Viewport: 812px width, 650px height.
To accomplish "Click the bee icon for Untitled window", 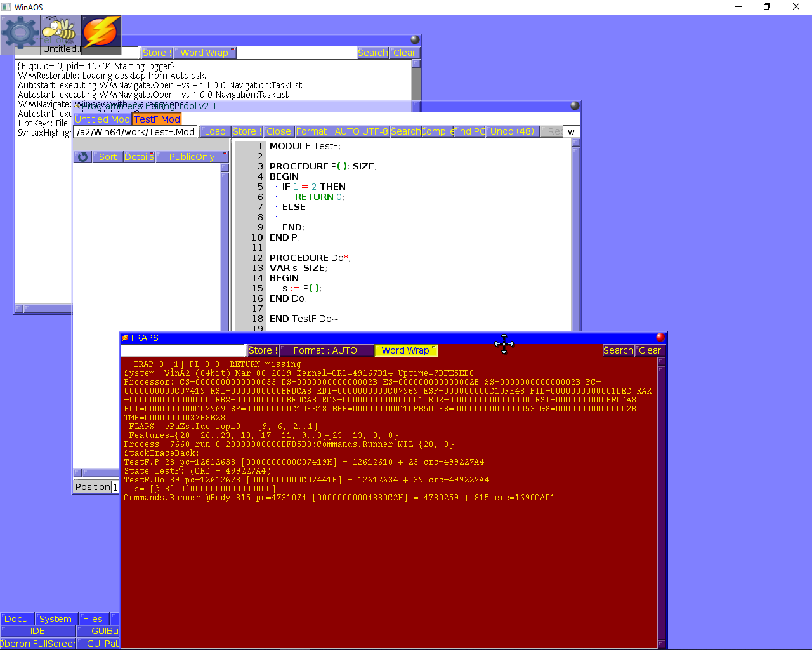I will (61, 33).
